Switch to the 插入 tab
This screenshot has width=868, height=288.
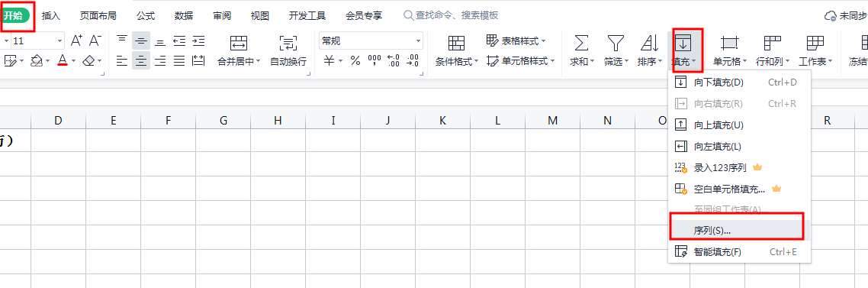tap(51, 16)
